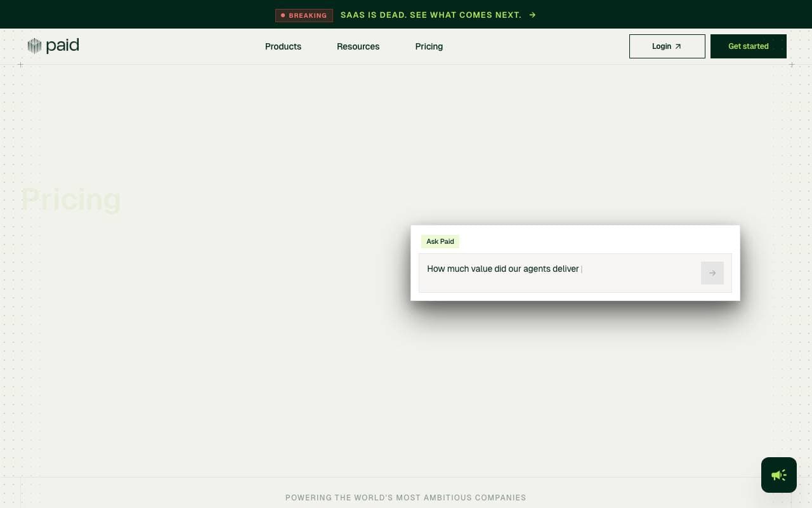Screen dimensions: 812x508
Task: Open the Products menu
Action: (x=283, y=46)
